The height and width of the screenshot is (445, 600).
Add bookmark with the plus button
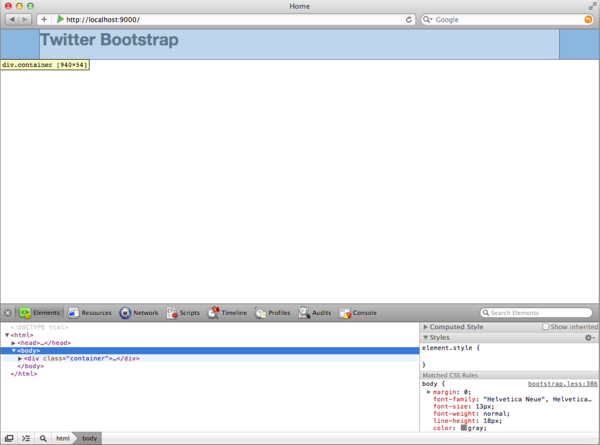point(44,19)
